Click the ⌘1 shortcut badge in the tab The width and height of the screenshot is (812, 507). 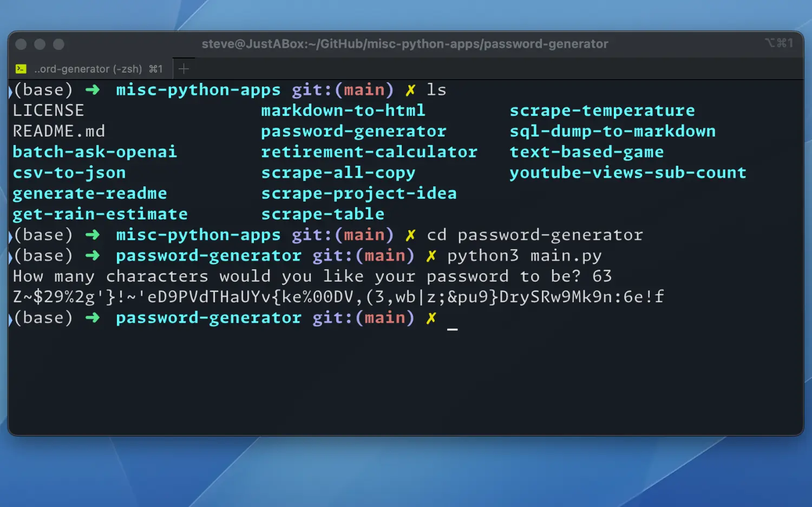pyautogui.click(x=156, y=68)
